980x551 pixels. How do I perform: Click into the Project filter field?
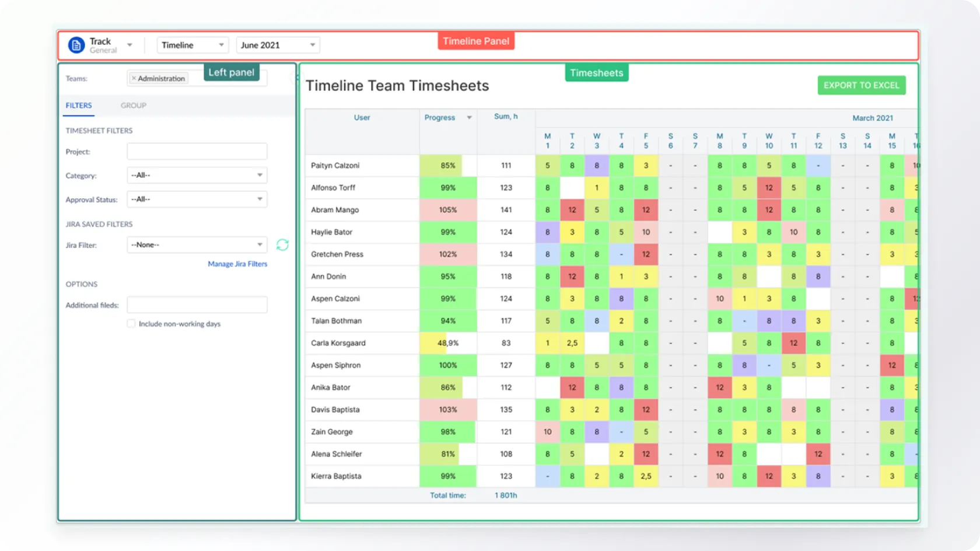(x=197, y=152)
